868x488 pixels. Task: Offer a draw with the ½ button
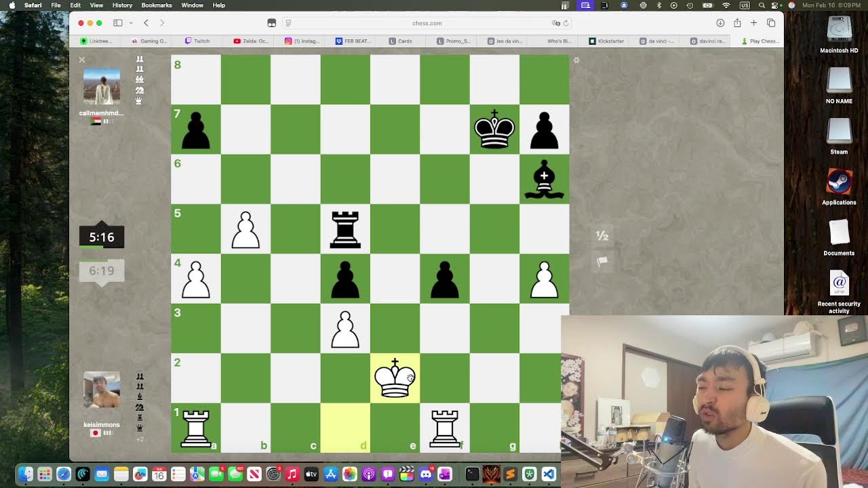pyautogui.click(x=602, y=236)
